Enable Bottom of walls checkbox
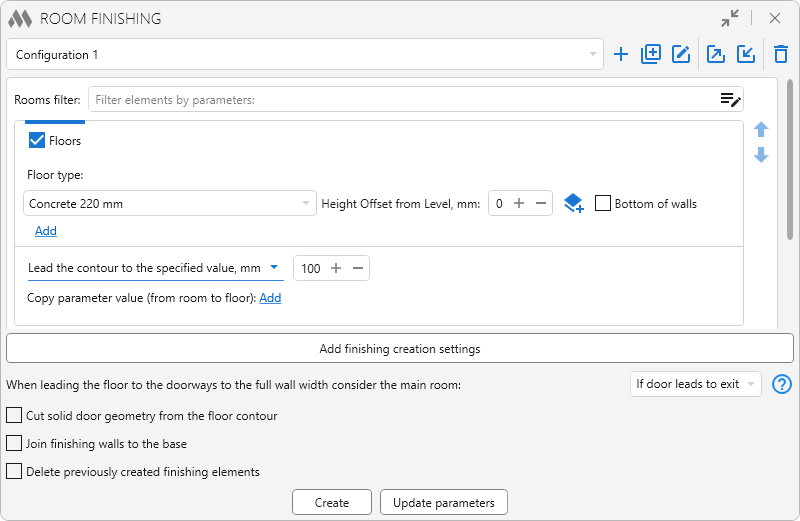This screenshot has width=800, height=521. coord(603,203)
